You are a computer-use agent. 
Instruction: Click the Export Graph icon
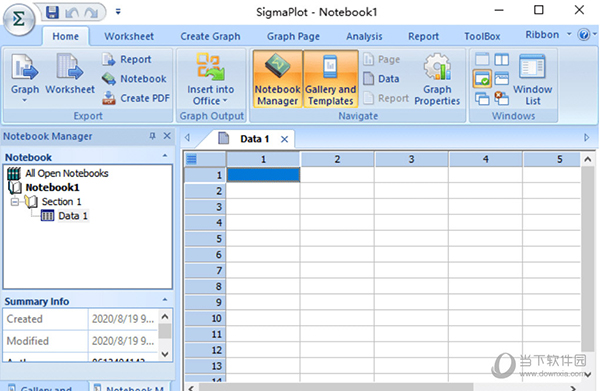[25, 68]
